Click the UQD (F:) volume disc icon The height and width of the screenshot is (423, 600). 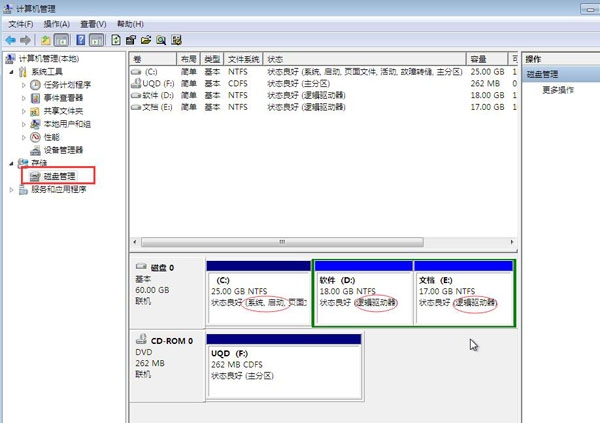click(136, 83)
